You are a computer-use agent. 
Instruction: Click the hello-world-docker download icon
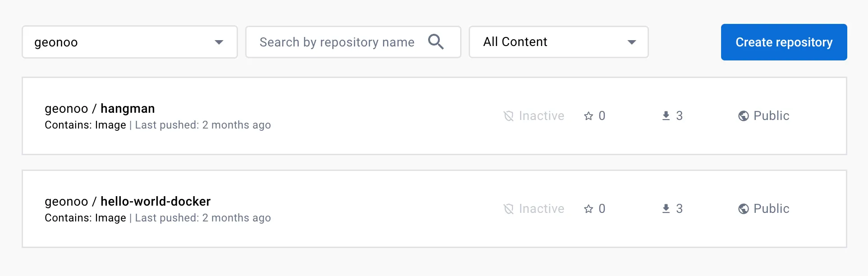[x=666, y=209]
